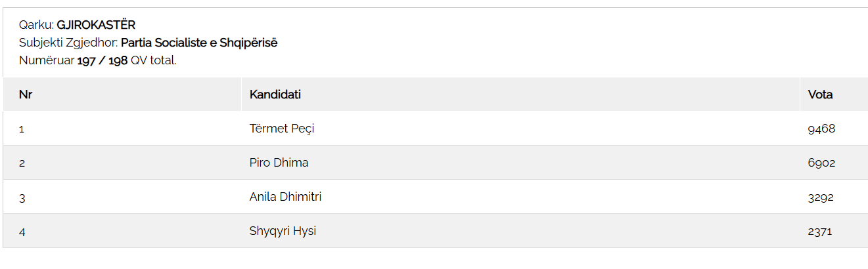This screenshot has width=868, height=269.
Task: Click Partia Socialiste e Shqipërisë text
Action: tap(199, 43)
